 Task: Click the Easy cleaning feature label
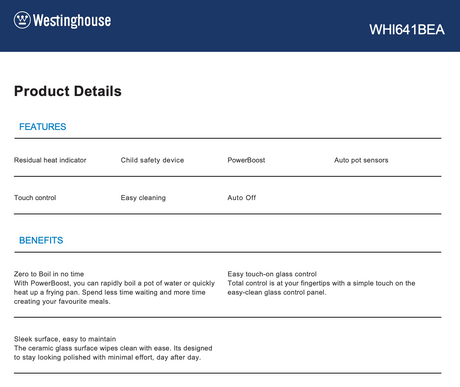[143, 198]
